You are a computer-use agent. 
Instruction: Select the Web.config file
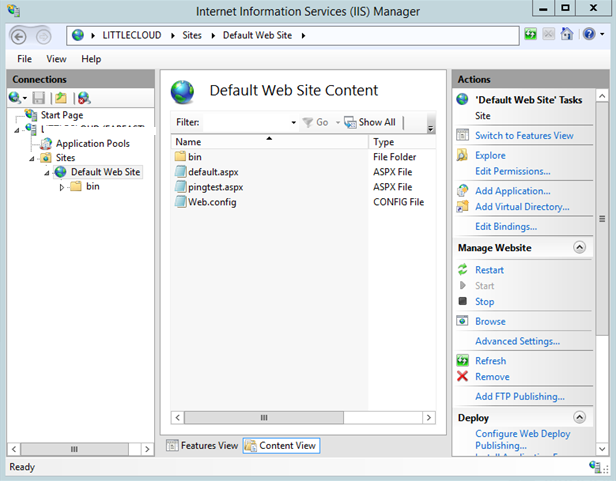point(211,202)
